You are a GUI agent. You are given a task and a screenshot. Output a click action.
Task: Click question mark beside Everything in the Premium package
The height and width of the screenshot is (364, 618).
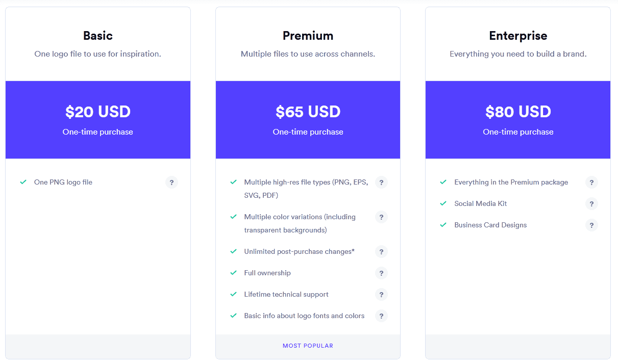tap(591, 182)
